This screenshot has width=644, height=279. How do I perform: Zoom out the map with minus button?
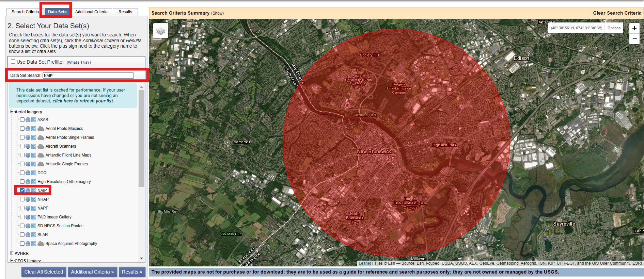tap(634, 39)
